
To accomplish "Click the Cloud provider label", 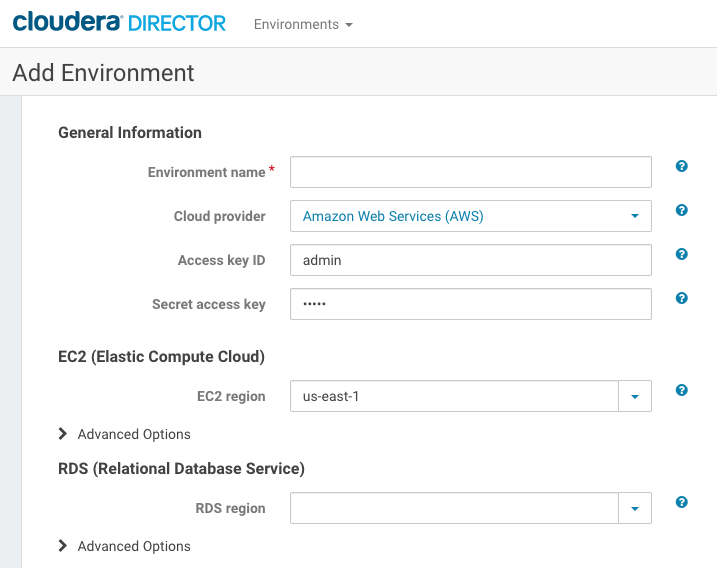I will coord(219,216).
